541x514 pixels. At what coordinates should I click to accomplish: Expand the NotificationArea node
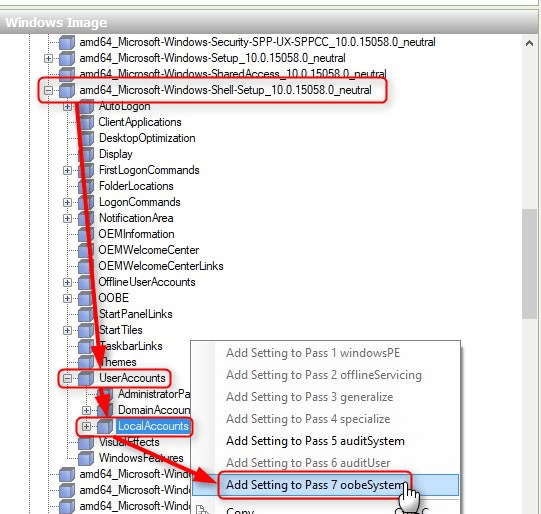68,218
